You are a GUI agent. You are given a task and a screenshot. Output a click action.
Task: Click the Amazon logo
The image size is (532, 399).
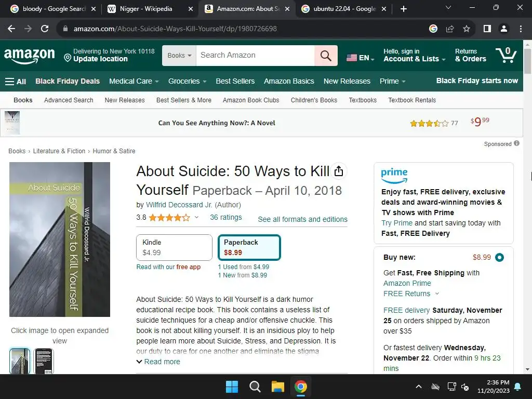click(x=29, y=55)
